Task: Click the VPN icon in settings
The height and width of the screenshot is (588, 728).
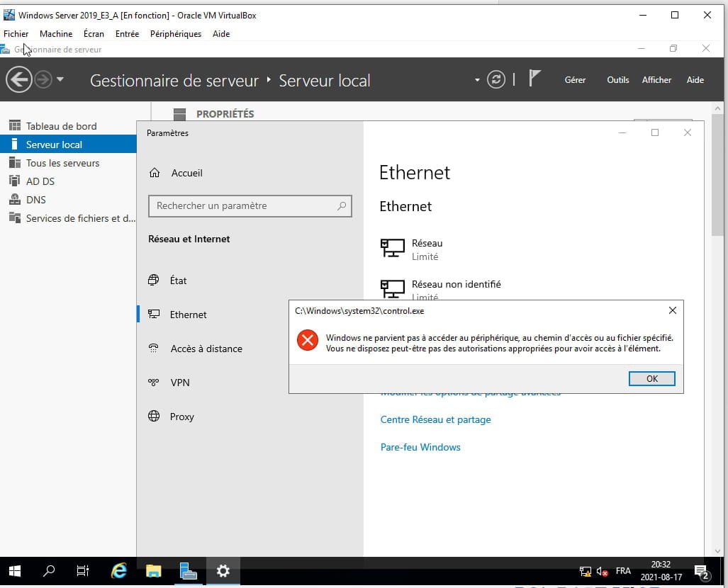Action: (153, 382)
